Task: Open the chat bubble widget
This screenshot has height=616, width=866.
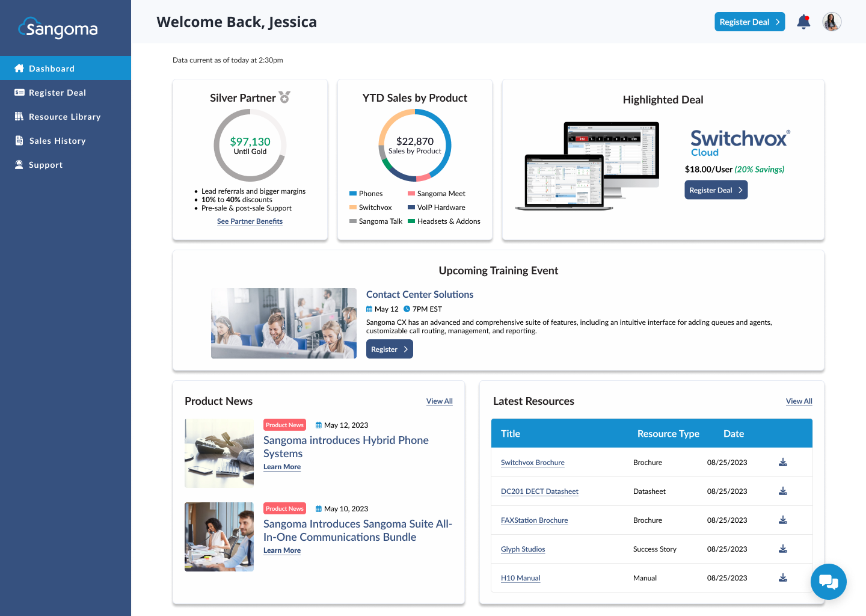Action: pyautogui.click(x=829, y=581)
